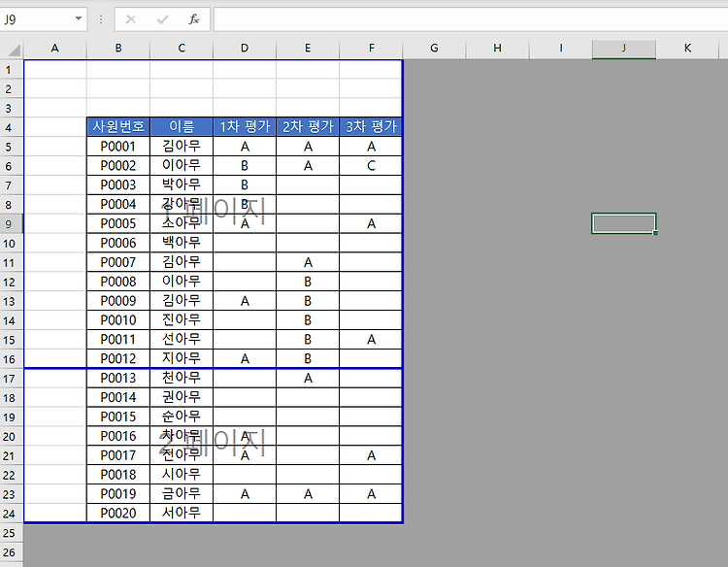Image resolution: width=728 pixels, height=567 pixels.
Task: Select row 26 header
Action: (11, 552)
